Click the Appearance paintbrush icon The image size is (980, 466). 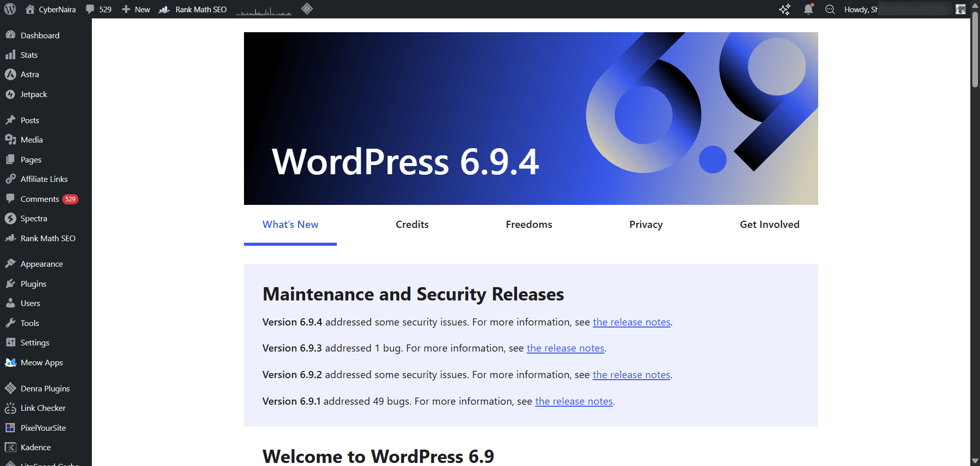click(x=10, y=264)
